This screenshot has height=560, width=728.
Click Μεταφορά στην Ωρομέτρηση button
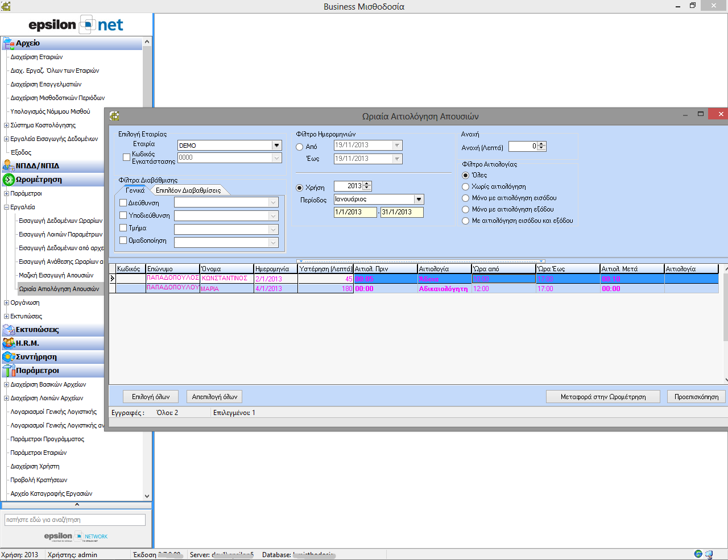[603, 397]
